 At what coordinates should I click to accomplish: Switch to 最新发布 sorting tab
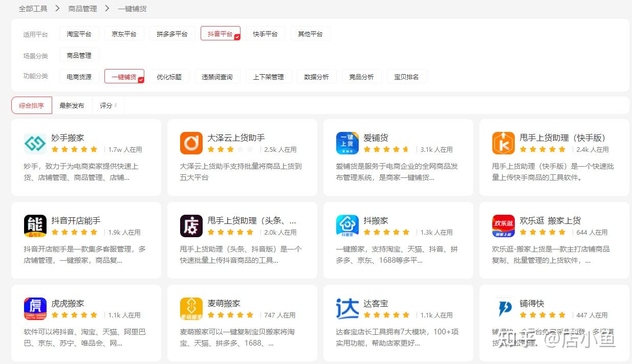72,105
